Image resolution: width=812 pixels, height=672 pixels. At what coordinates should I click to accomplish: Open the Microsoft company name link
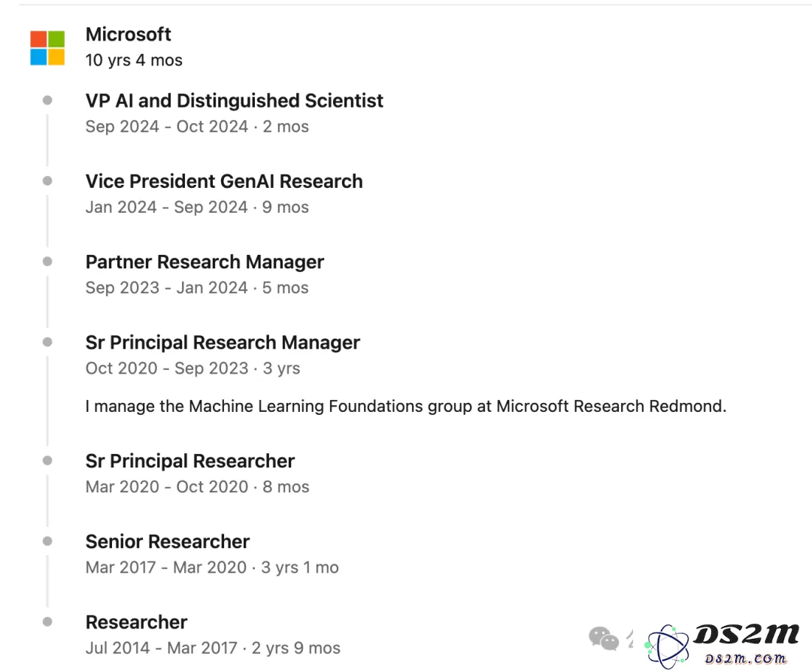[x=128, y=34]
